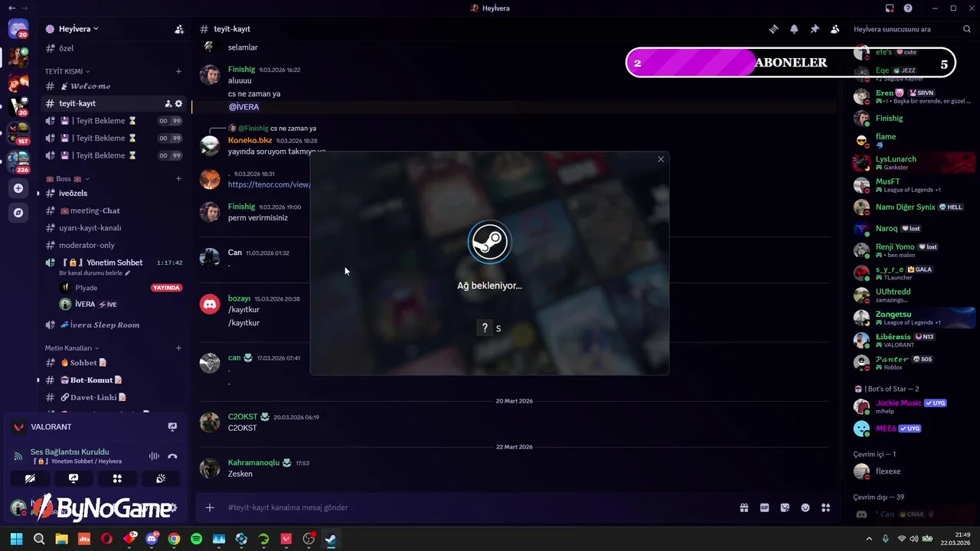The image size is (980, 551).
Task: Click the invite people icon beside Heyivera
Action: point(179,29)
